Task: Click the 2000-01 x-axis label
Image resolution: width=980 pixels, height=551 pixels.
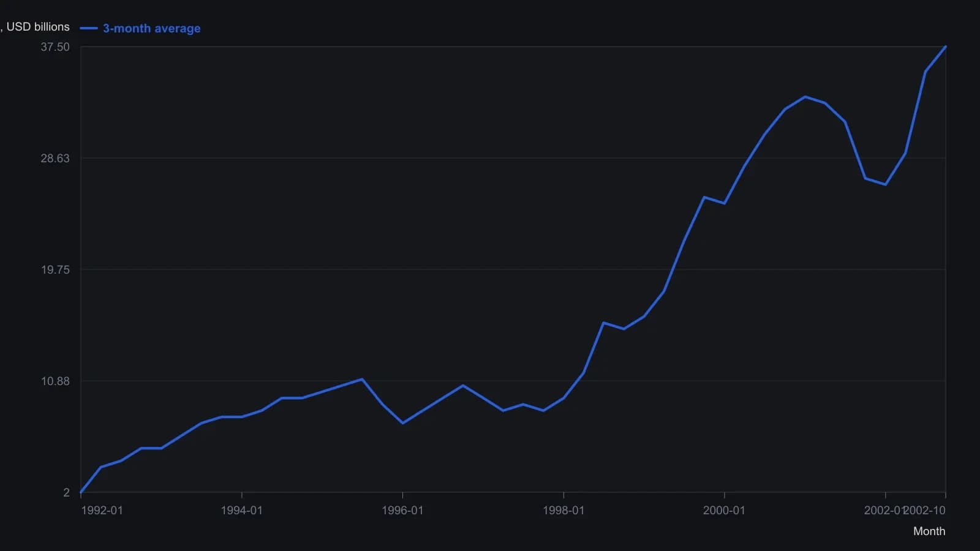Action: [x=724, y=511]
